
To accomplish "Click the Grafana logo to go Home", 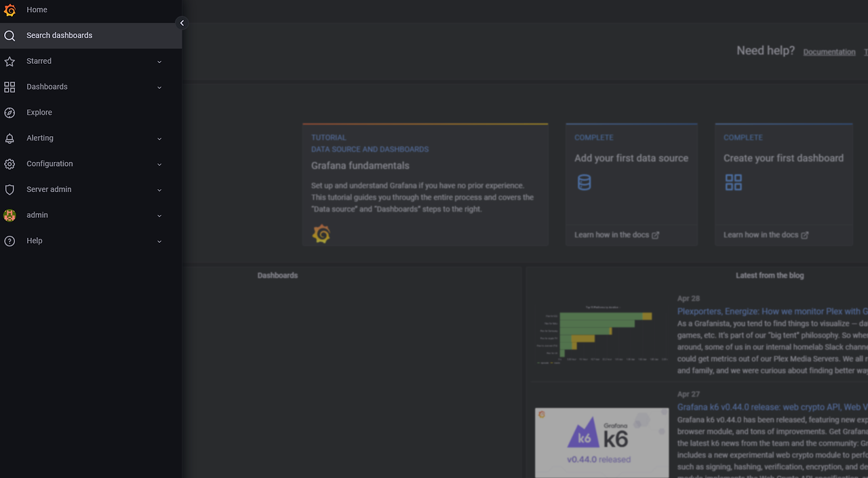I will (x=9, y=9).
